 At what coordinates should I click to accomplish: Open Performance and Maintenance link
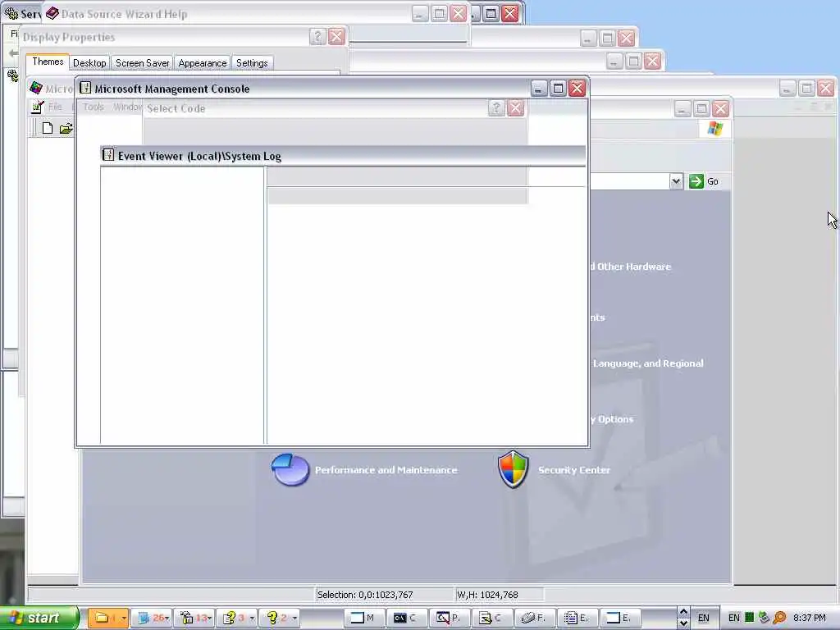click(386, 470)
